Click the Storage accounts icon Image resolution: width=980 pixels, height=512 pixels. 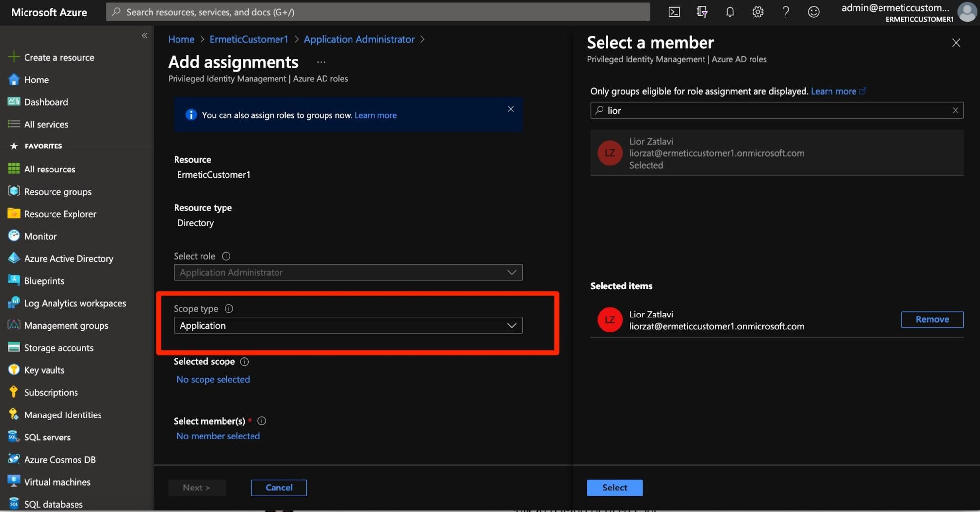(x=14, y=347)
